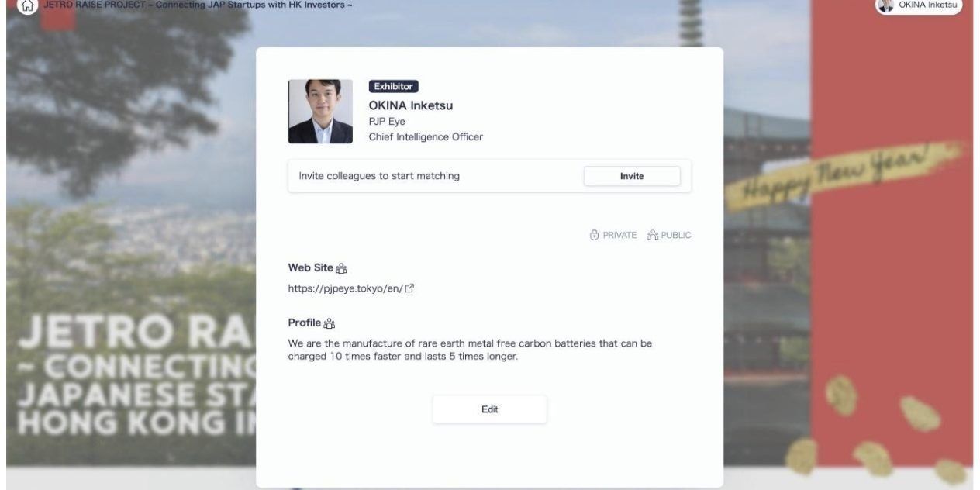Click the profile description about carbon batteries
980x490 pixels.
point(470,350)
